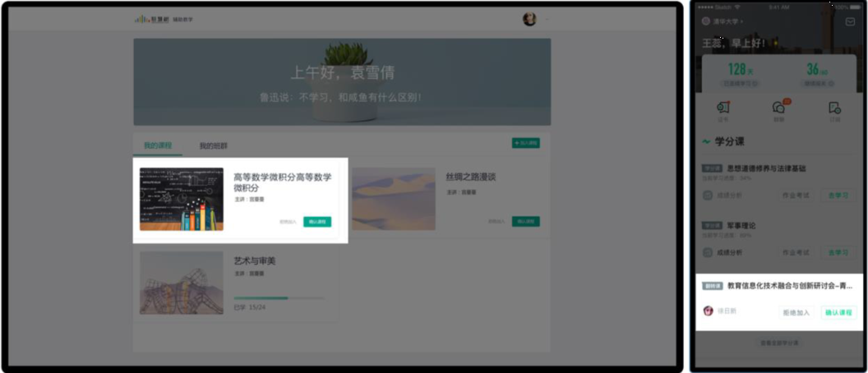Open the 艺术与审美 course title
Screen dimensions: 868x373
(x=254, y=261)
